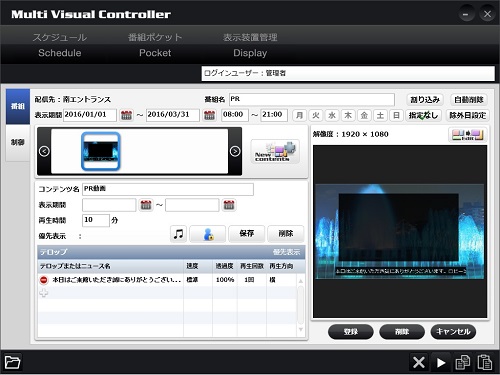Click the 再生時間 field showing 10

point(96,220)
